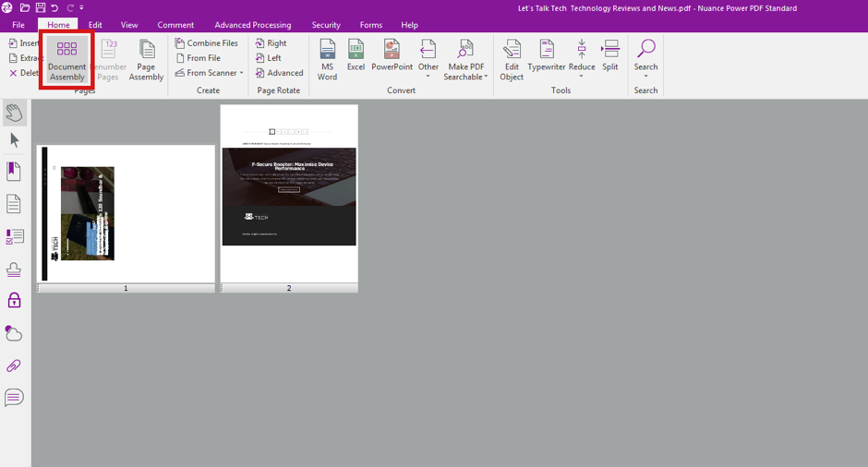Open the File menu

pyautogui.click(x=18, y=25)
